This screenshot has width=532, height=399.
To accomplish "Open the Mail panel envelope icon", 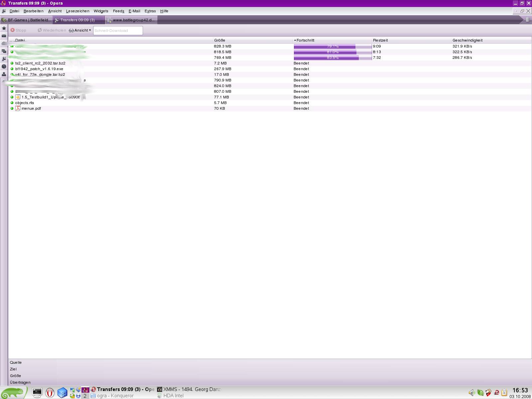I will [x=4, y=36].
